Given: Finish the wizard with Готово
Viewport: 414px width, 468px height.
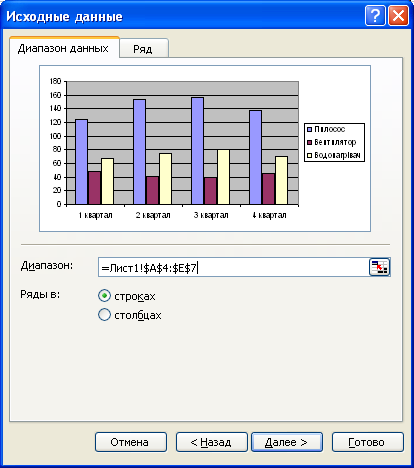Looking at the screenshot, I should pos(368,442).
